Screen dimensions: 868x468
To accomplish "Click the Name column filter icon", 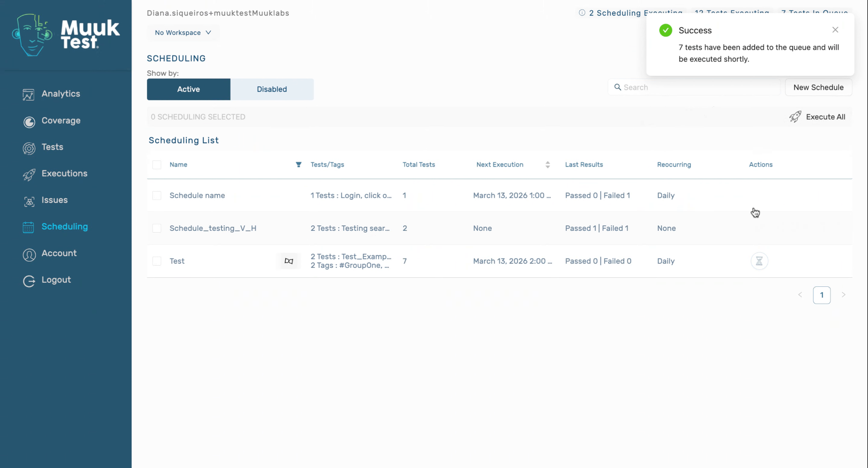I will [298, 164].
